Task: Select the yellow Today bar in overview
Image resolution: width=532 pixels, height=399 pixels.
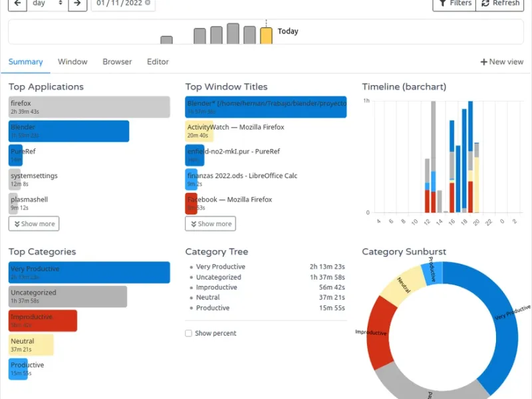Action: (266, 36)
